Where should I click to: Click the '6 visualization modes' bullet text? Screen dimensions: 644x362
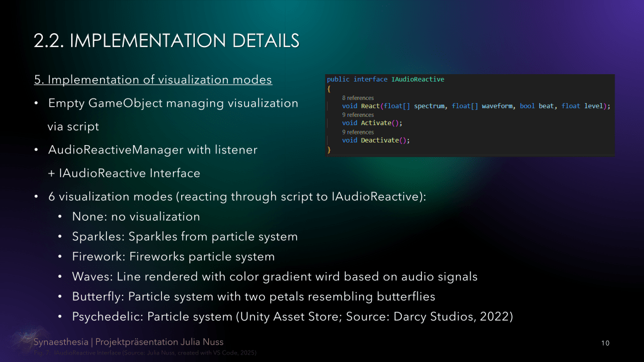pos(237,197)
